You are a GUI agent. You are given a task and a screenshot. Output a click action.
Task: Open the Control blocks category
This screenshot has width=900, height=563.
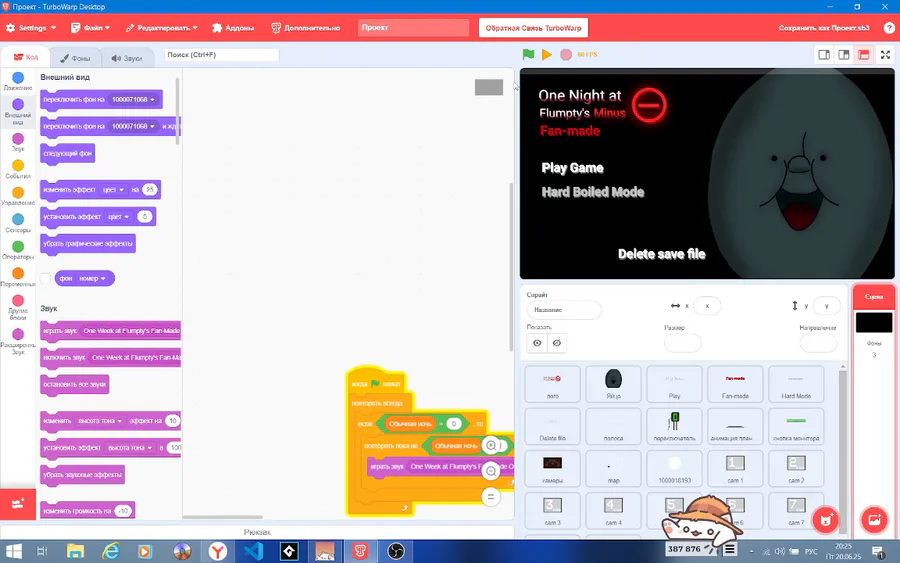(x=18, y=196)
